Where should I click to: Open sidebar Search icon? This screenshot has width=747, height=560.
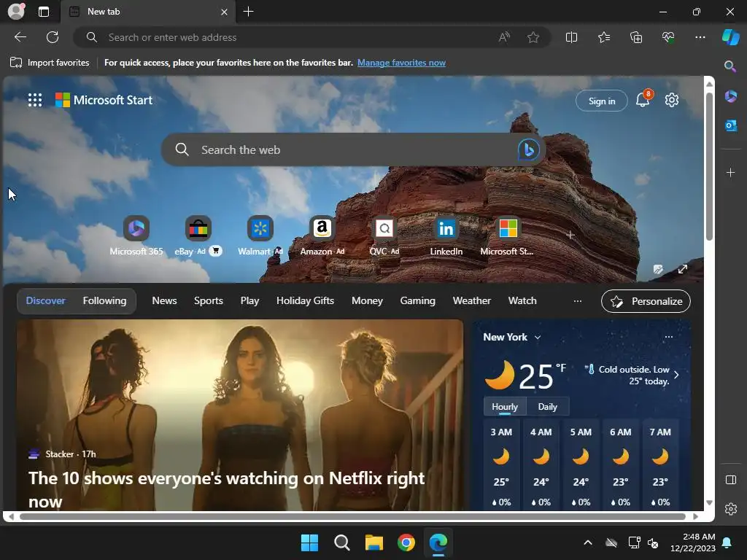pos(729,66)
